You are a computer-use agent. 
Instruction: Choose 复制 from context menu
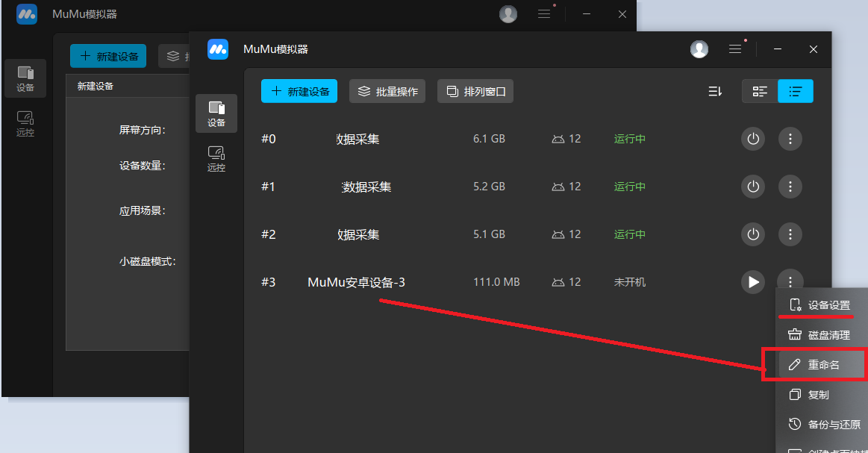click(x=822, y=395)
